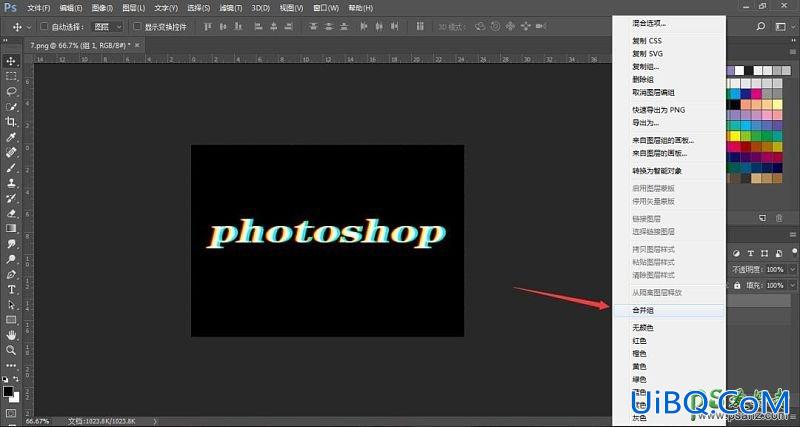The height and width of the screenshot is (427, 800).
Task: Choose 合并组 from the context menu
Action: pyautogui.click(x=668, y=310)
